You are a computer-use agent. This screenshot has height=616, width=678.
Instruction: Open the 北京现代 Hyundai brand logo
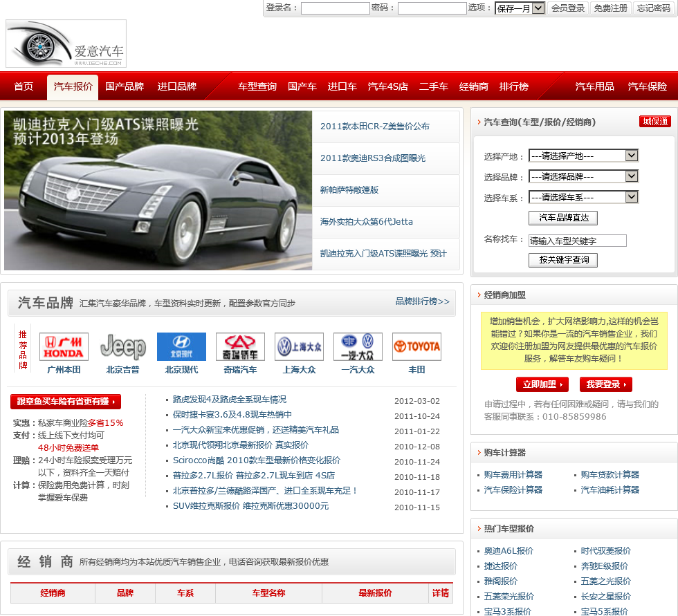click(x=181, y=346)
